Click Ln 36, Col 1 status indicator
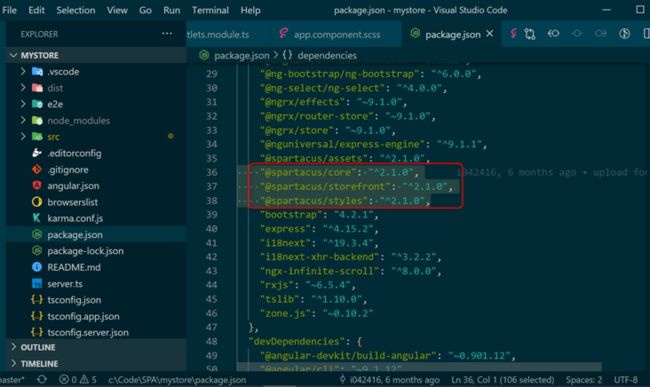This screenshot has height=387, width=650. [x=502, y=380]
